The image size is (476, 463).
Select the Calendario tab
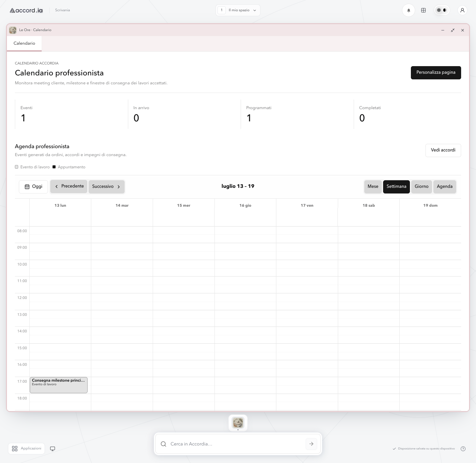[x=24, y=43]
